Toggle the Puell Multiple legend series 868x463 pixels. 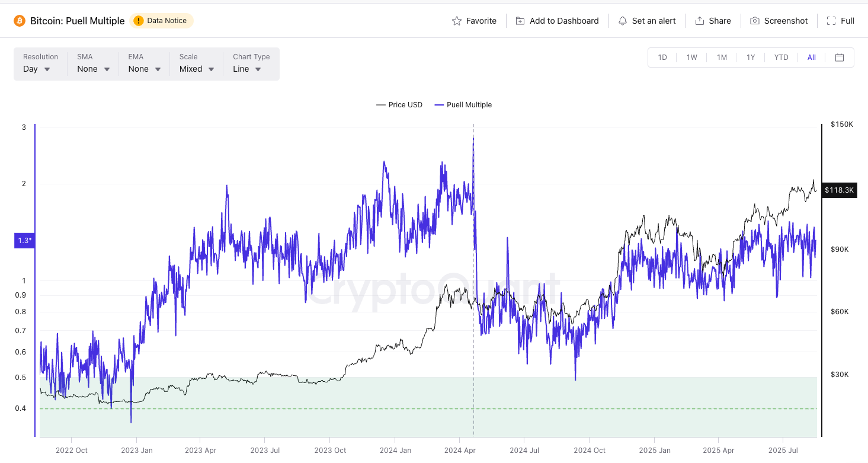tap(463, 105)
